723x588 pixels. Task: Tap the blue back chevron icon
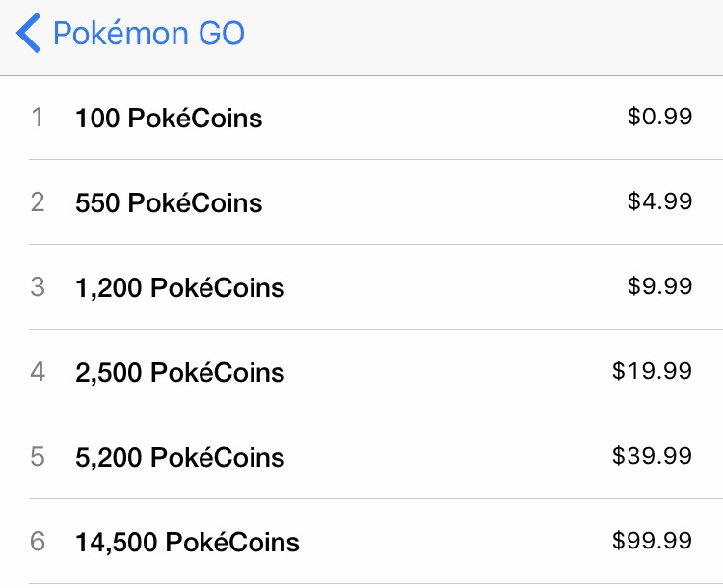[29, 33]
